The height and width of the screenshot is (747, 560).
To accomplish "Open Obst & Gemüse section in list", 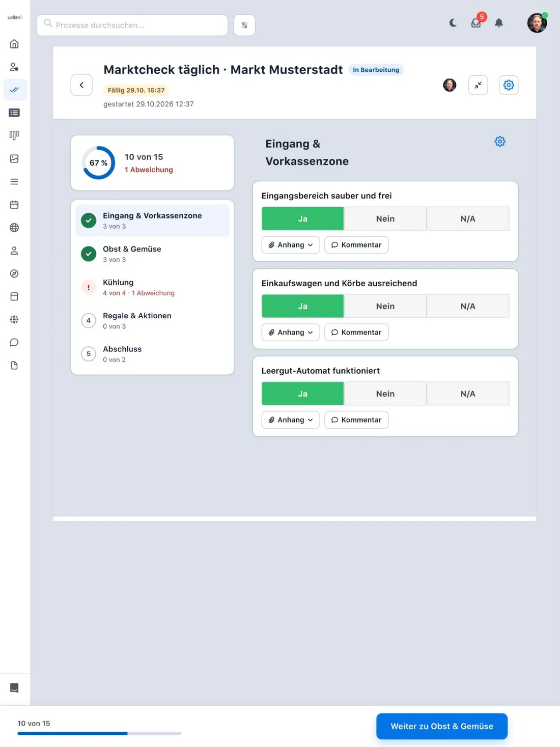I will pos(153,254).
